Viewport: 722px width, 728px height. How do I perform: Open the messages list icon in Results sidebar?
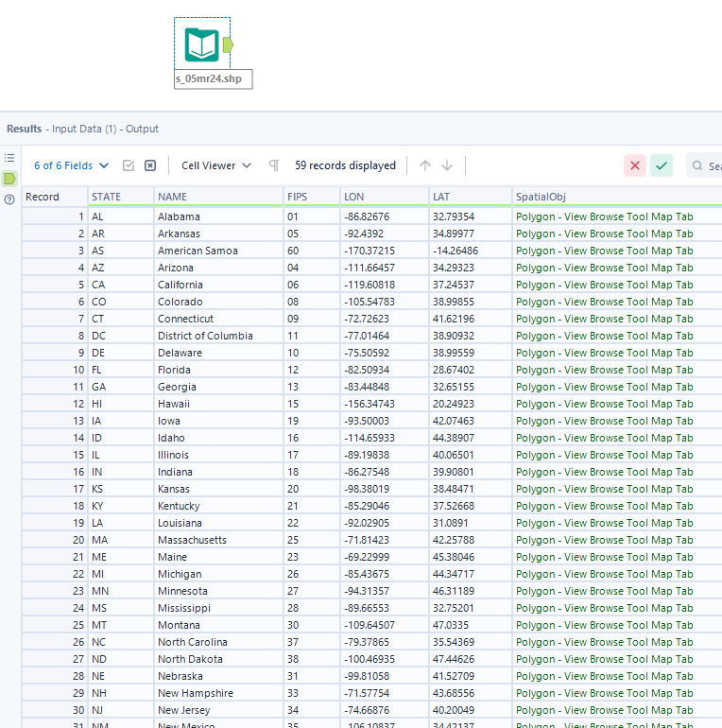9,158
